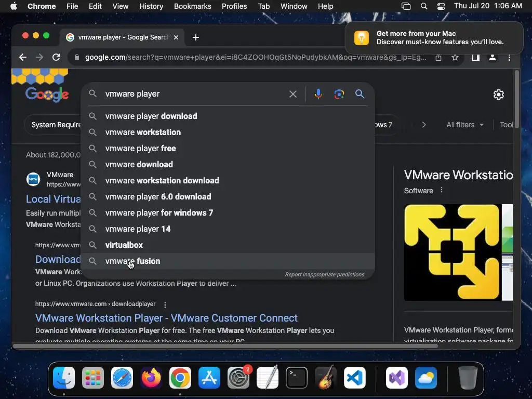Open Visual Studio Code from the dock
This screenshot has height=399, width=532.
pos(355,378)
